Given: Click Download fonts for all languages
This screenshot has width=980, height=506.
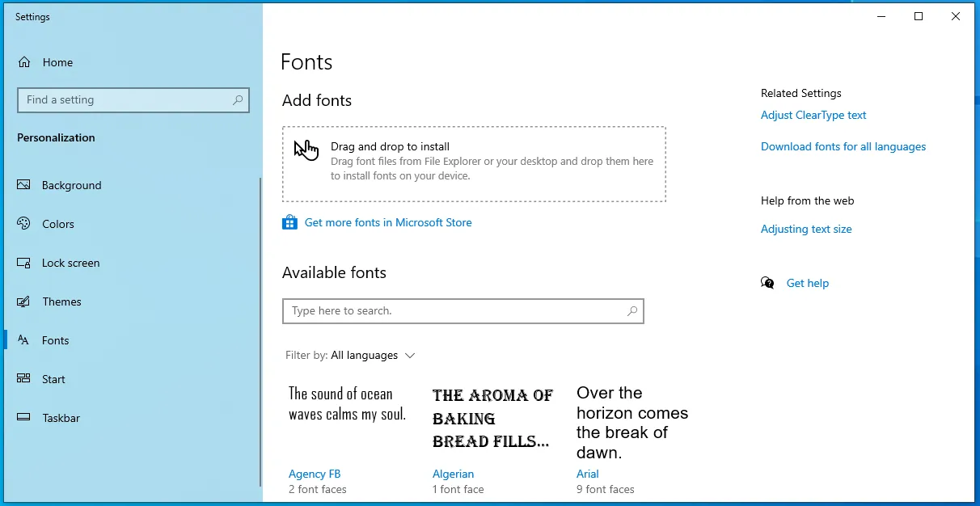Looking at the screenshot, I should click(x=843, y=146).
